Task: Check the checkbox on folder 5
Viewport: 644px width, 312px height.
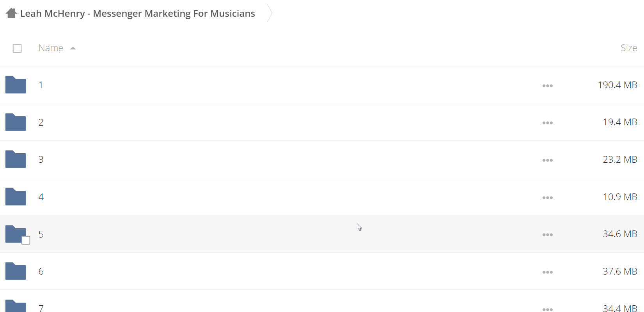Action: (26, 240)
